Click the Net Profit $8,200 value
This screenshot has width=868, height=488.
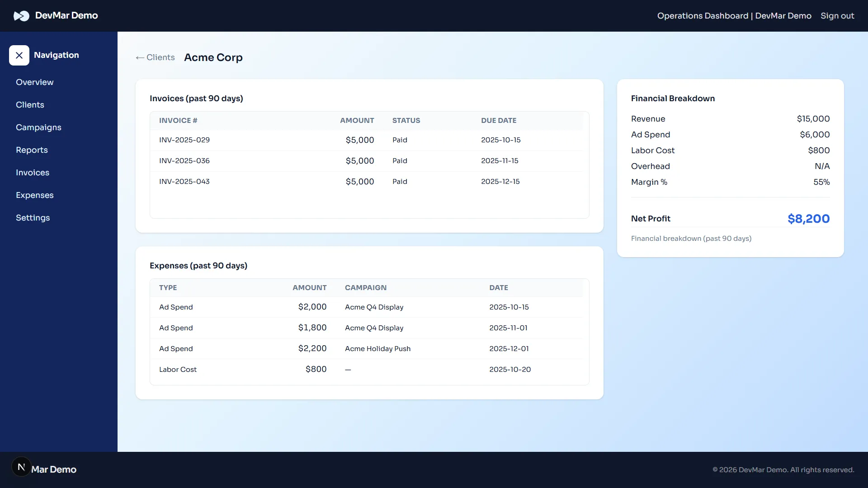tap(808, 219)
